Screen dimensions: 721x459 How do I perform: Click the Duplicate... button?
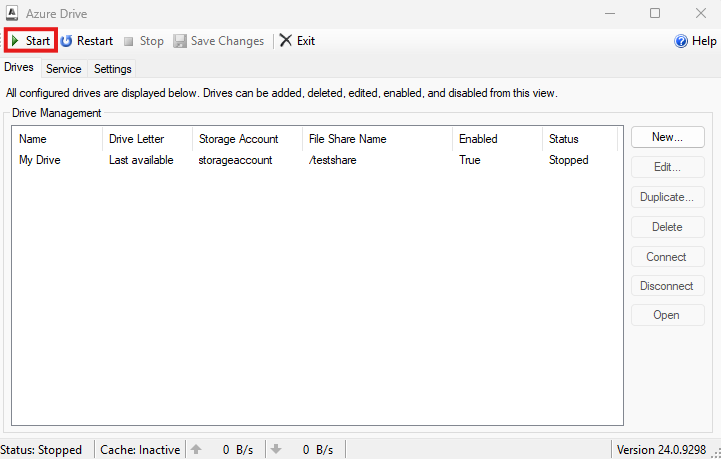[667, 197]
